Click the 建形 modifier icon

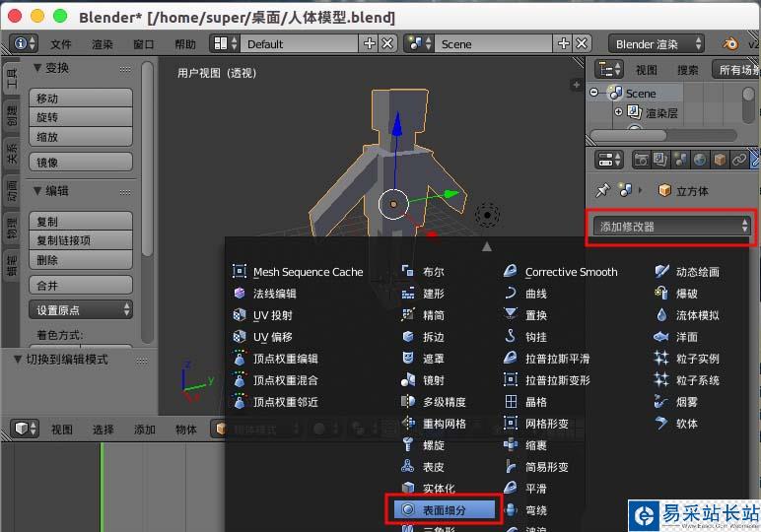click(x=408, y=293)
